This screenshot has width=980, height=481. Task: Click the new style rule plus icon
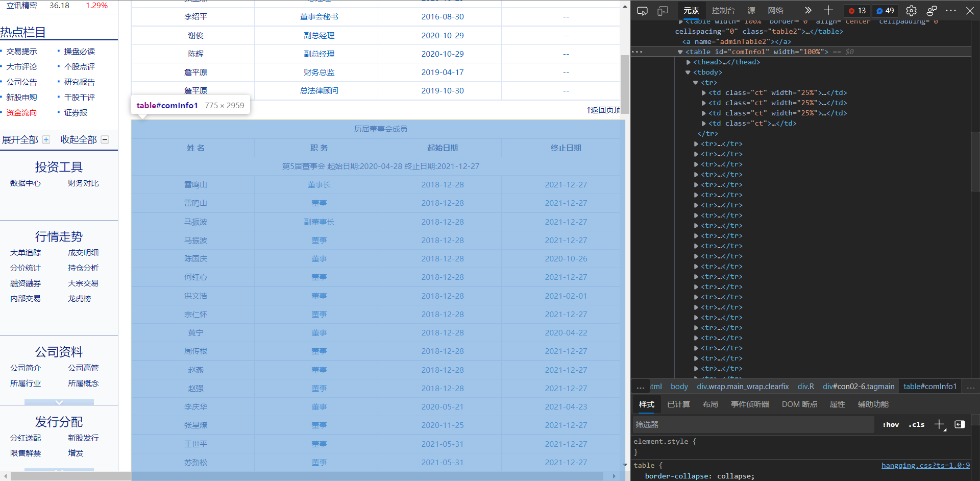pos(940,424)
